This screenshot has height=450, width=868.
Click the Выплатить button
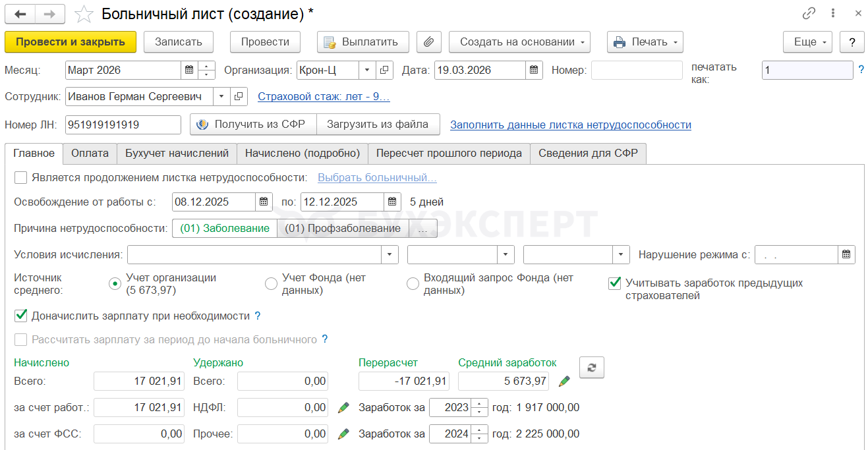(363, 42)
